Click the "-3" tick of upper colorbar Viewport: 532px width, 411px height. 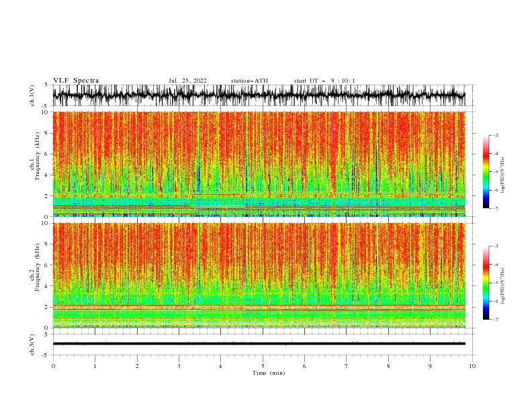[495, 135]
